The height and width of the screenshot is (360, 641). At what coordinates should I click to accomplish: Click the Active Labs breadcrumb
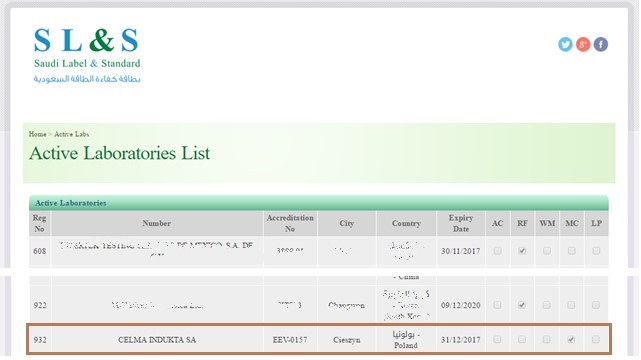(72, 134)
